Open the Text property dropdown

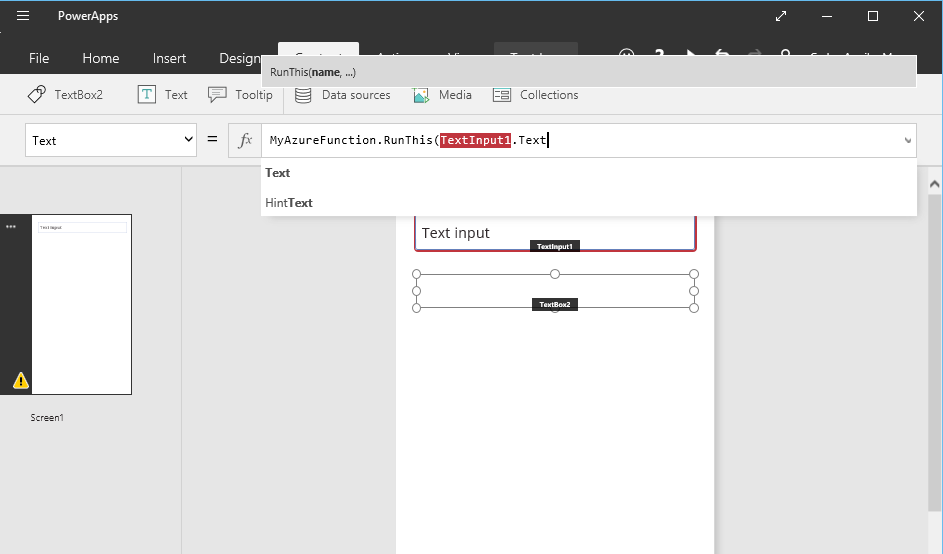point(111,140)
